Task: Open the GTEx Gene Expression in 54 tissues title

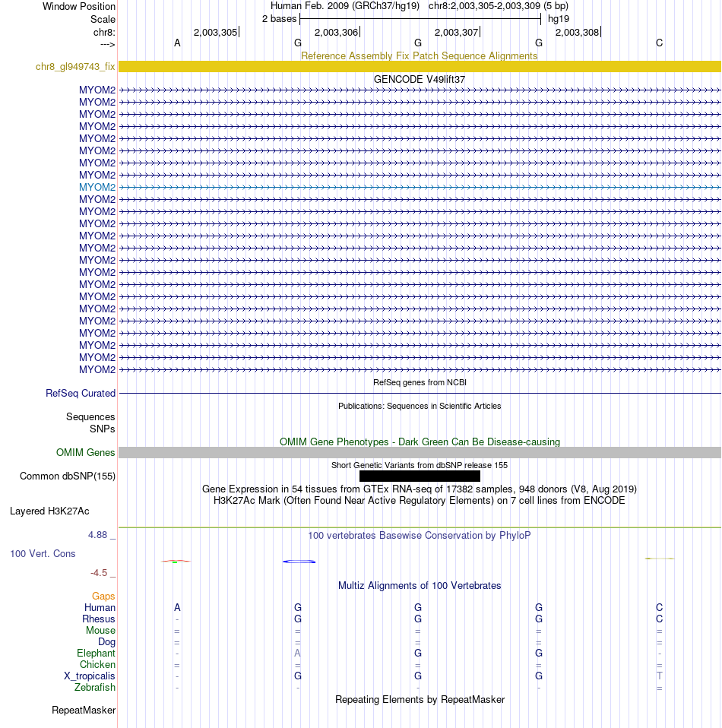Action: 420,489
